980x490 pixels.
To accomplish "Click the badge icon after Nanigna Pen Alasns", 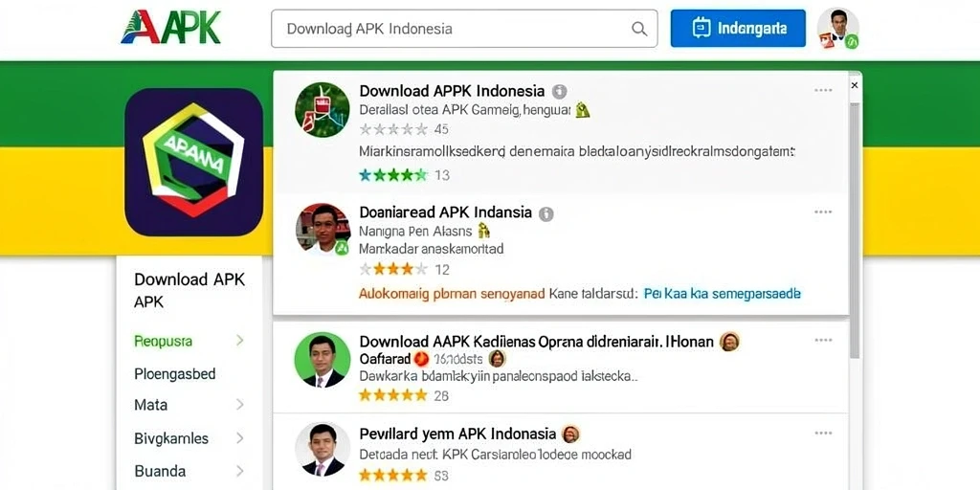I will coord(483,231).
